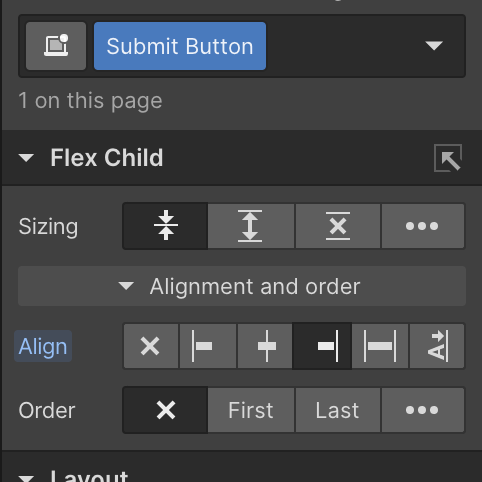
Task: Align self to center
Action: point(265,346)
